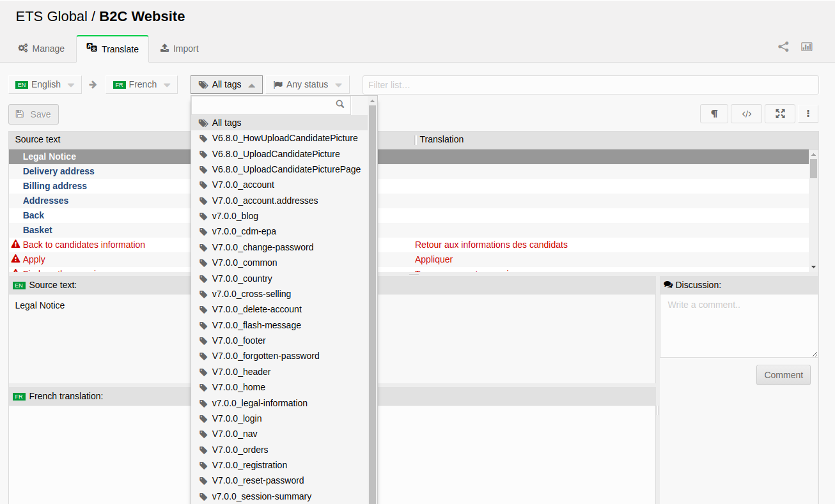Click the Save button

tap(33, 114)
